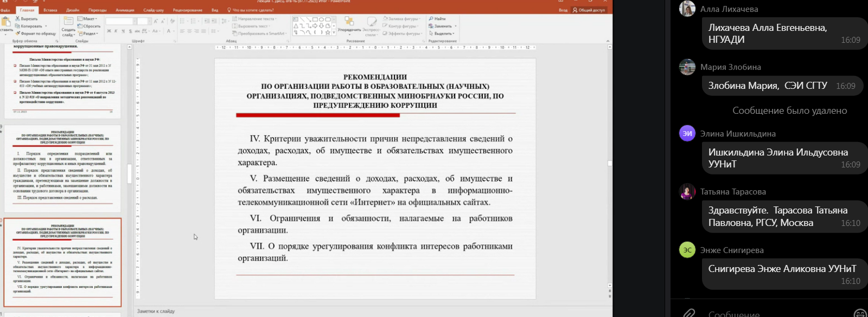Image resolution: width=868 pixels, height=317 pixels.
Task: Click the Вход (Sign in) link
Action: 563,10
